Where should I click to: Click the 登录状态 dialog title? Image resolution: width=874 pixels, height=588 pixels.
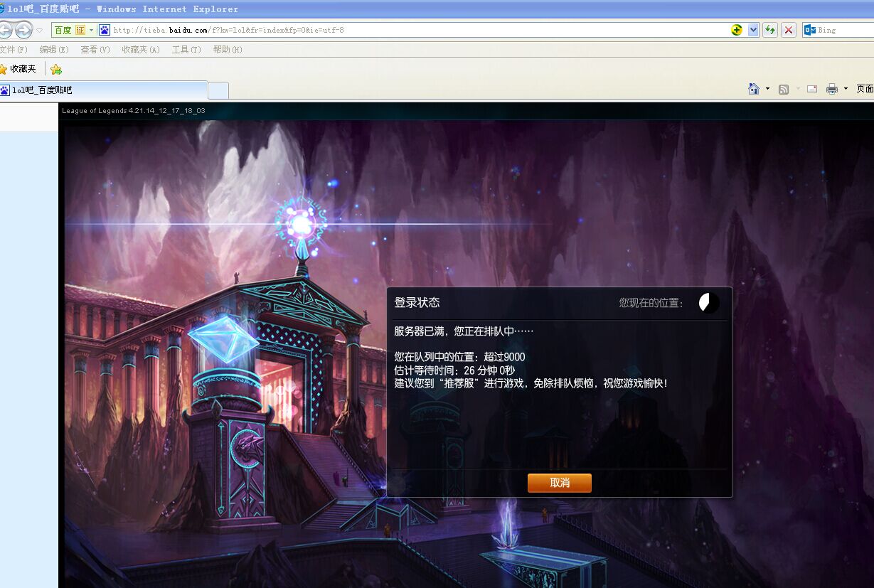(x=417, y=302)
